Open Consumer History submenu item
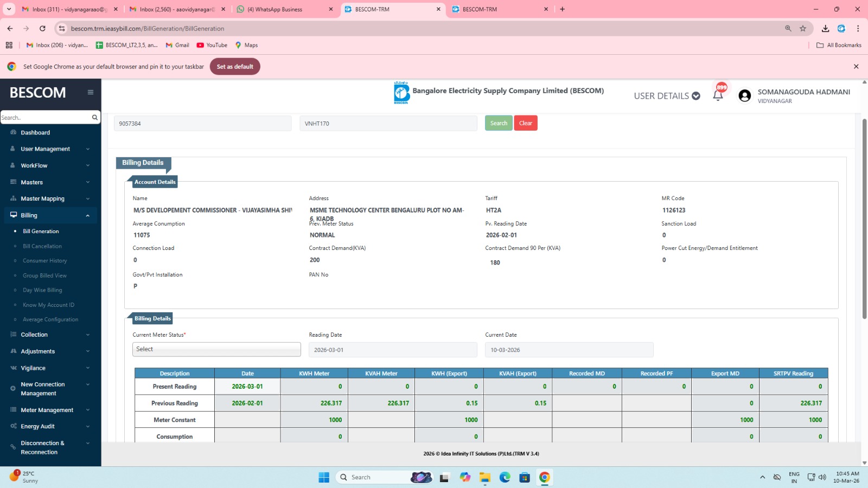Screen dimensions: 868x488 pyautogui.click(x=44, y=261)
